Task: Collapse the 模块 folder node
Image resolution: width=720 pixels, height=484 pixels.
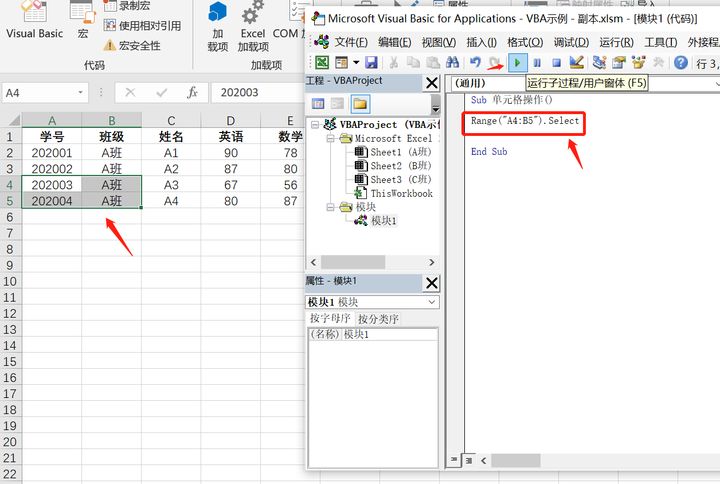Action: click(330, 207)
